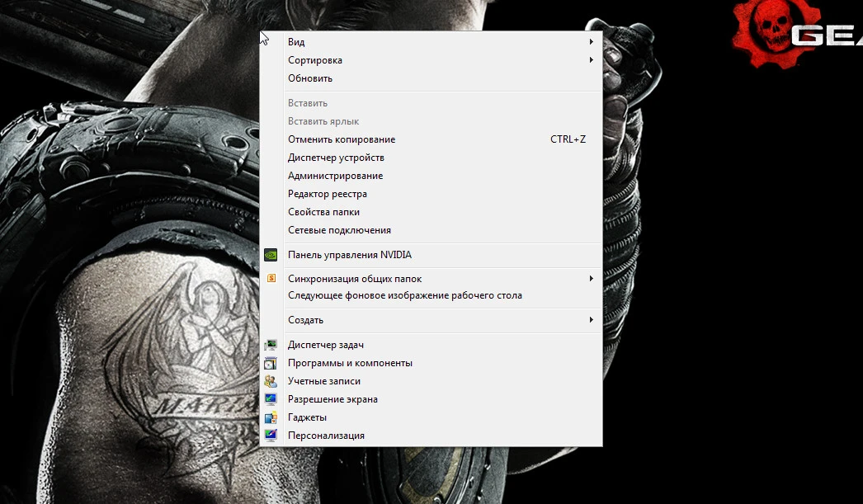
Task: Expand the Синхронизация общих папок arrow
Action: tap(591, 279)
